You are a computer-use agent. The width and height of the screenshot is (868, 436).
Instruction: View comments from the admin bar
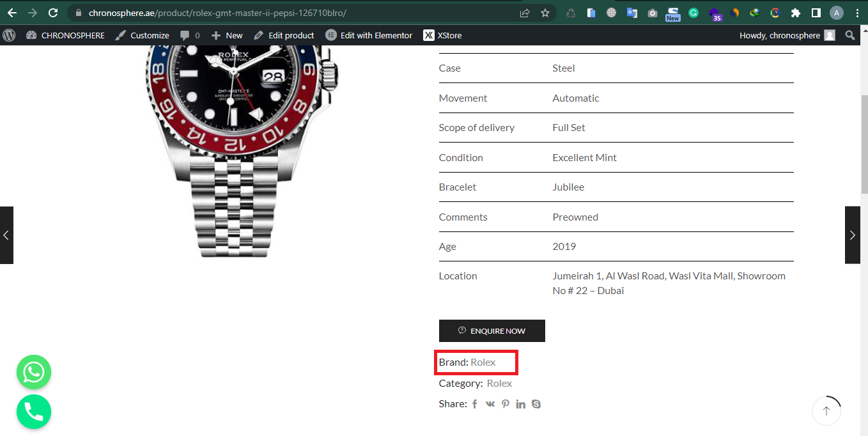click(190, 35)
